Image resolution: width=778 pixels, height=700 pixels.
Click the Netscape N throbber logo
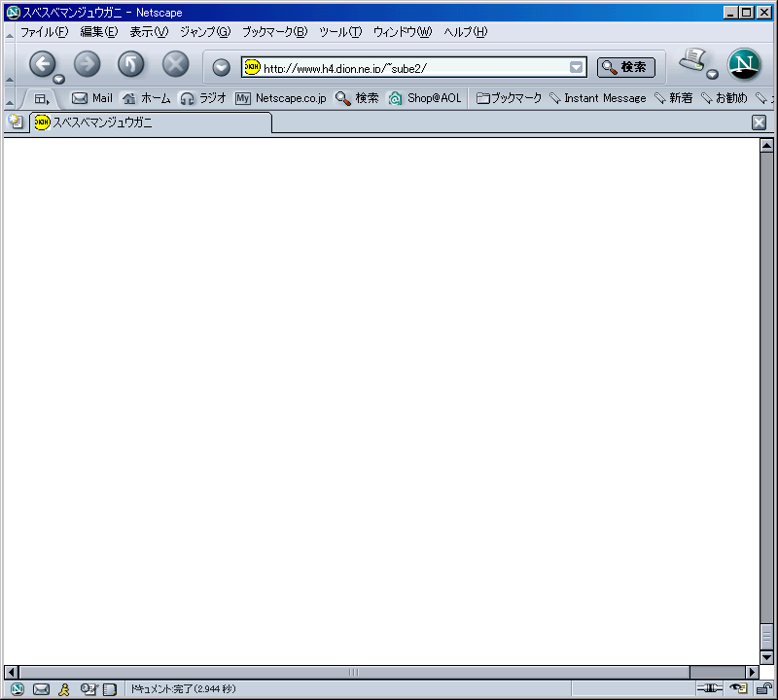(744, 64)
